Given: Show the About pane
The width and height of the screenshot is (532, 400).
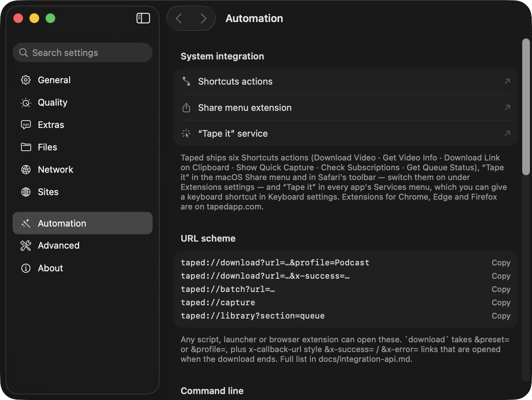Looking at the screenshot, I should click(x=83, y=268).
